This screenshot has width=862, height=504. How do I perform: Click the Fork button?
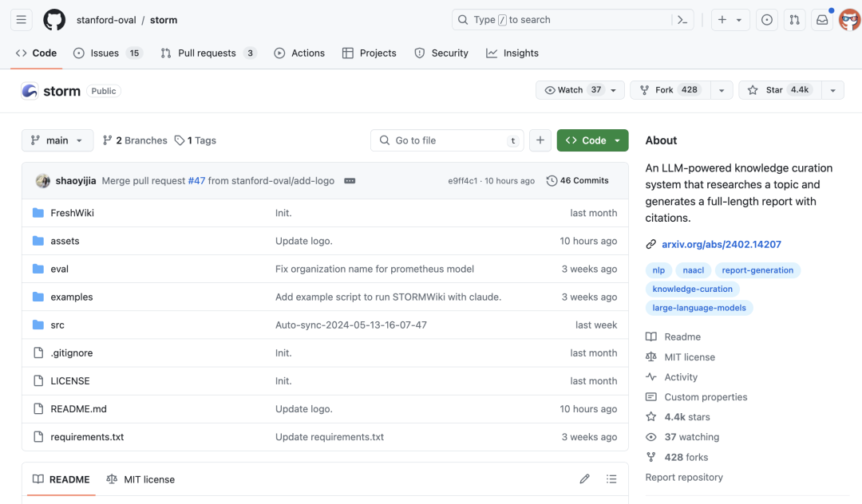[x=670, y=90]
